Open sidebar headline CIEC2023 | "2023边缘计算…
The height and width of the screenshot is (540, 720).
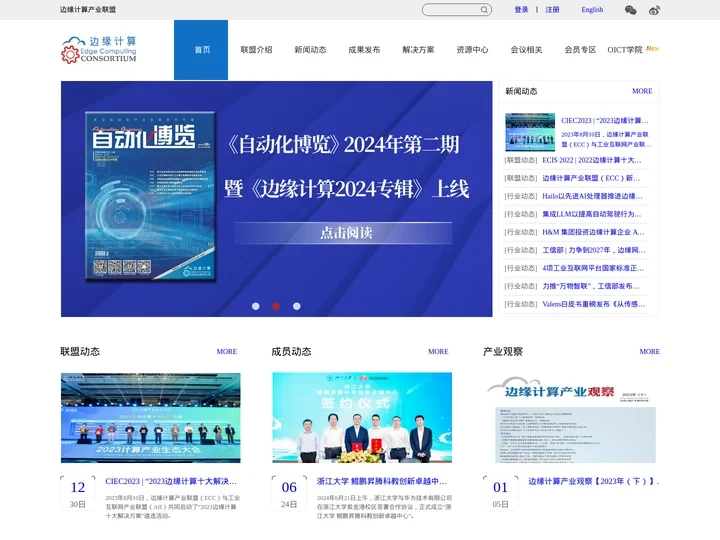click(605, 121)
